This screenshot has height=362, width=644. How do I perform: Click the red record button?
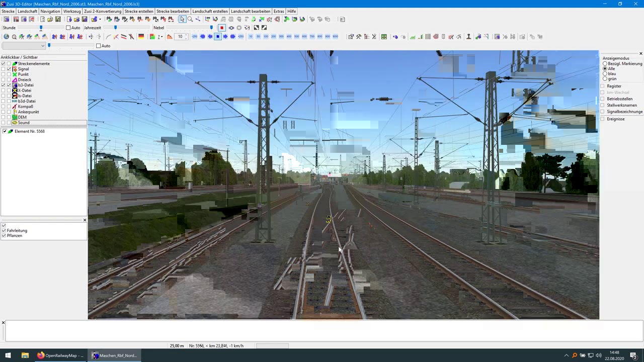tap(222, 28)
